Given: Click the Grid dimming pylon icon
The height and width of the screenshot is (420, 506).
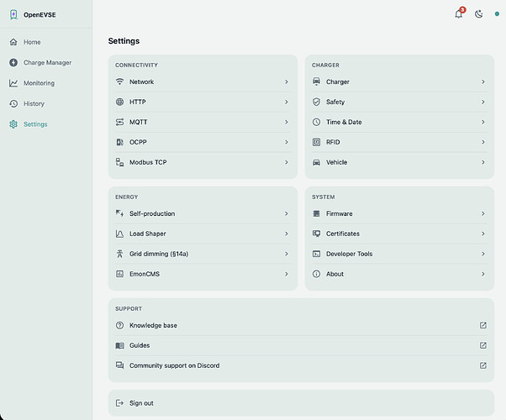Looking at the screenshot, I should [x=119, y=254].
